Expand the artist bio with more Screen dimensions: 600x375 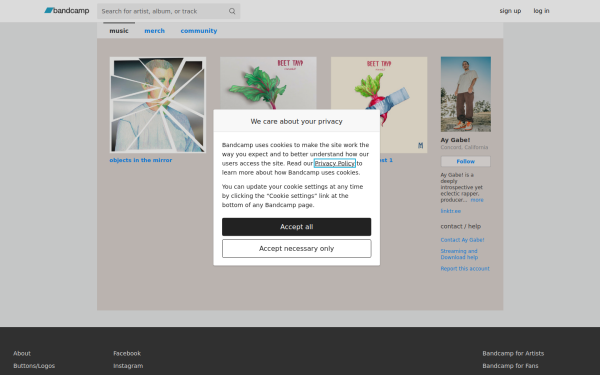click(477, 200)
